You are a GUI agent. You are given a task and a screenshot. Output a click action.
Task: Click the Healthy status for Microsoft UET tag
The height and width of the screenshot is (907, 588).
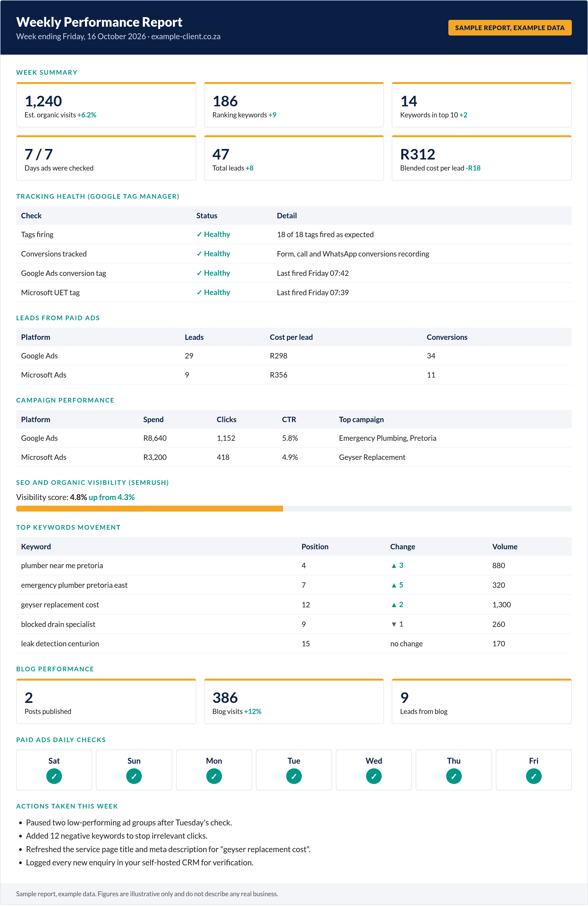pyautogui.click(x=213, y=293)
